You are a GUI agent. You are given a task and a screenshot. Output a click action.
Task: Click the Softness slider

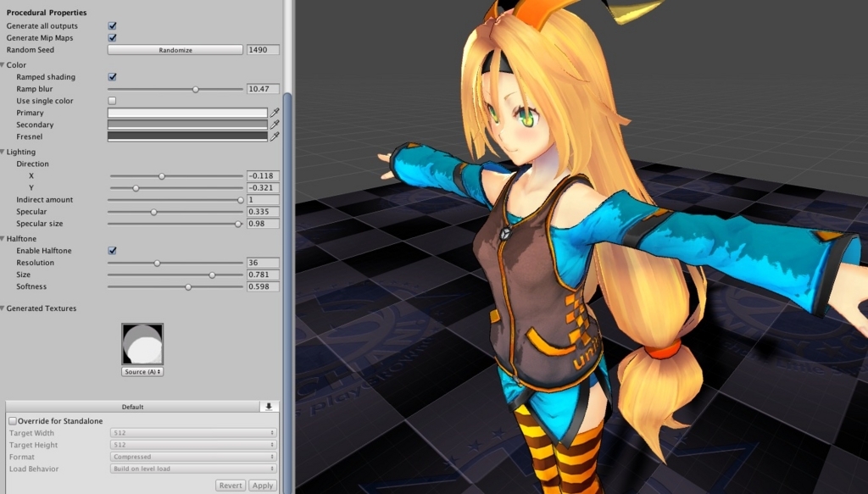click(175, 287)
